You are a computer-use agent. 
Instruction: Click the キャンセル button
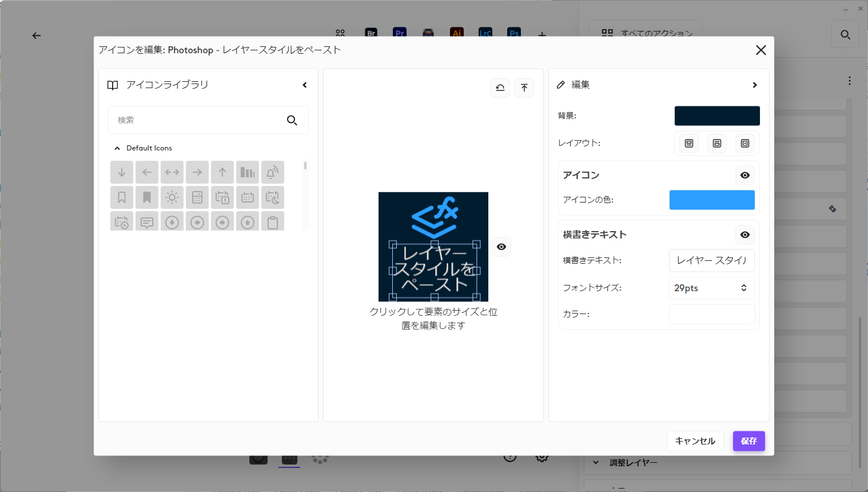tap(695, 441)
